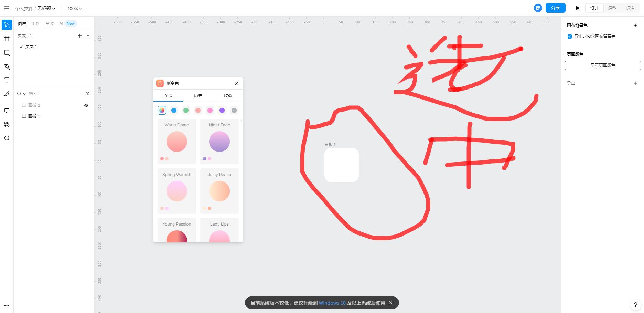The image size is (644, 313).
Task: Add an export setting with plus icon
Action: pos(636,83)
